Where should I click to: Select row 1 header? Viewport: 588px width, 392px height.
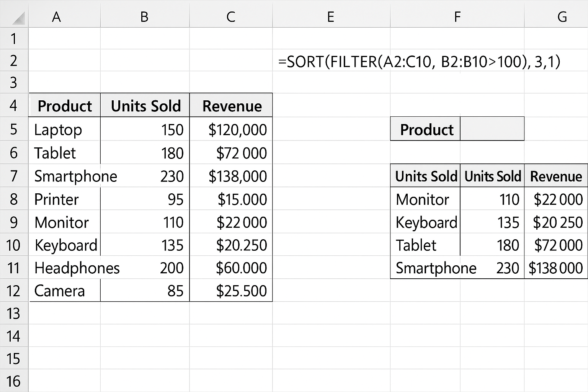(14, 38)
